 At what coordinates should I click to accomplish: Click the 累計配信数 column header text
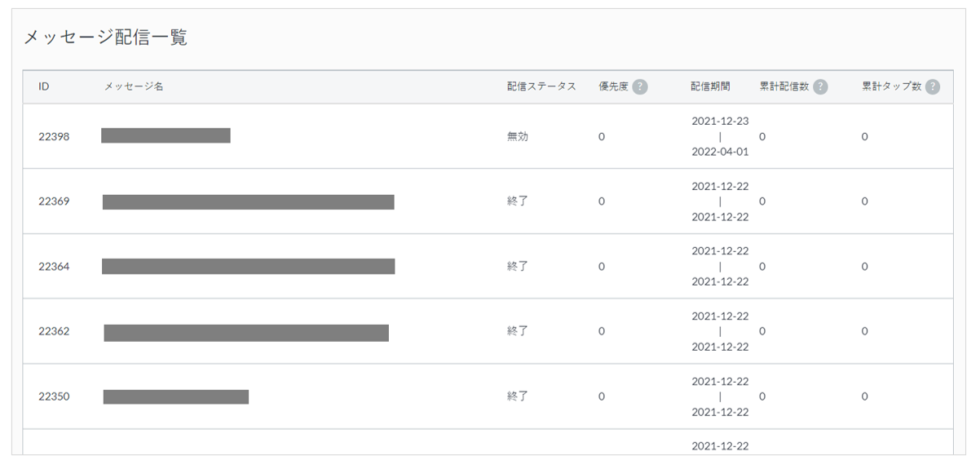[x=784, y=86]
